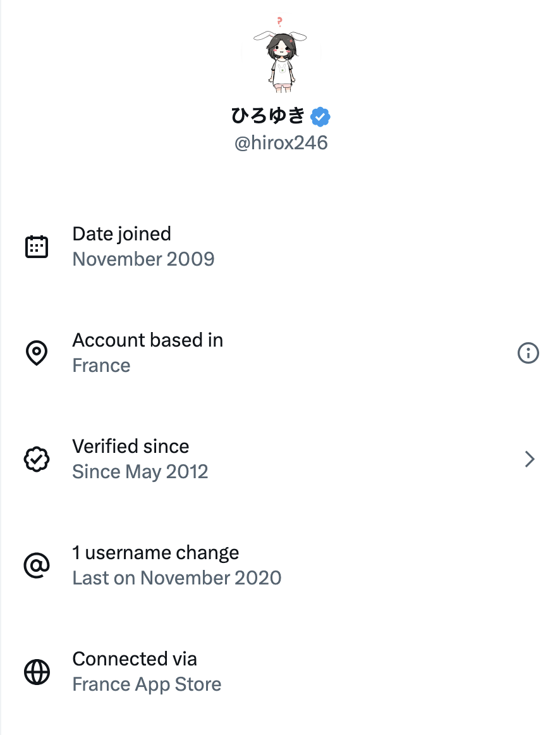Click the Account based in label
This screenshot has width=560, height=735.
coord(148,340)
